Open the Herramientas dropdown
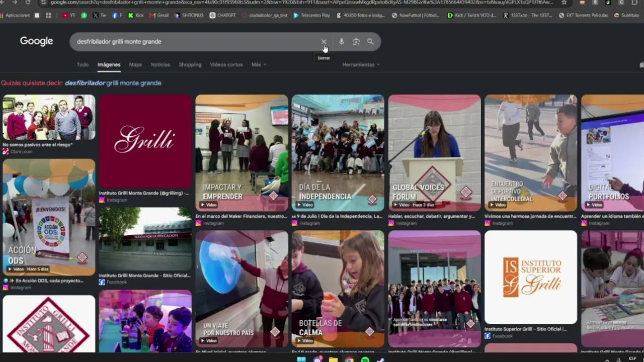Viewport: 644px width, 362px height. point(361,64)
